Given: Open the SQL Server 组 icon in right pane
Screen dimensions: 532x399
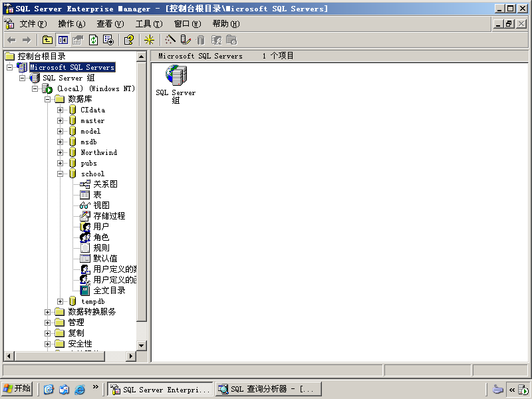Looking at the screenshot, I should tap(176, 84).
